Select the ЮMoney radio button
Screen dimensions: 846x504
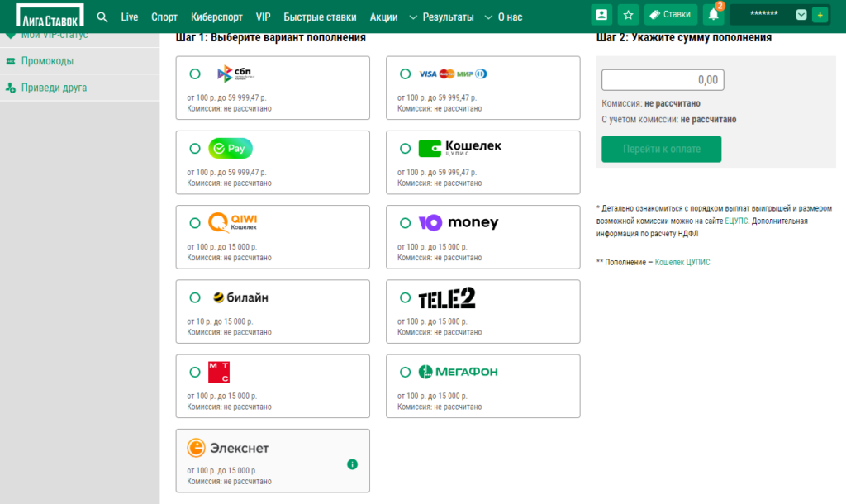tap(405, 223)
